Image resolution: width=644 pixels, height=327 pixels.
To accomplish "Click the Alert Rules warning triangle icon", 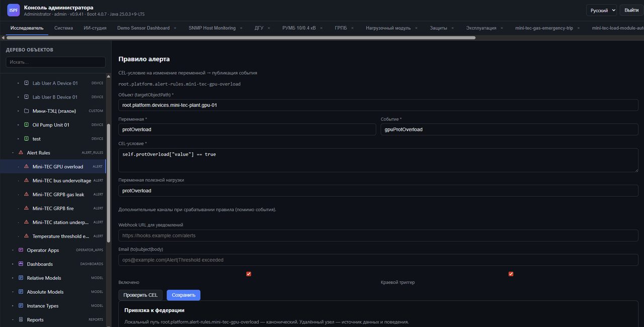I will coord(21,153).
